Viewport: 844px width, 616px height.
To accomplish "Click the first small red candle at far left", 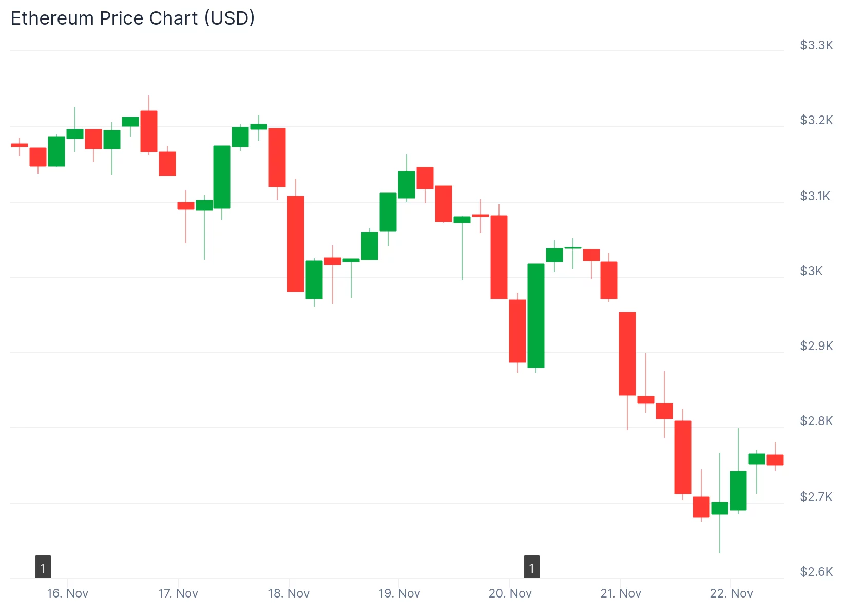I will pos(20,145).
